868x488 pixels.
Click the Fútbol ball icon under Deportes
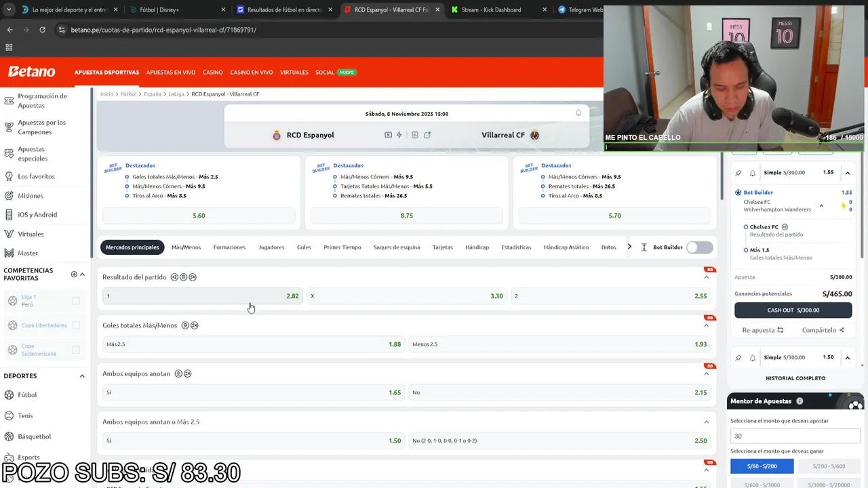click(x=9, y=394)
